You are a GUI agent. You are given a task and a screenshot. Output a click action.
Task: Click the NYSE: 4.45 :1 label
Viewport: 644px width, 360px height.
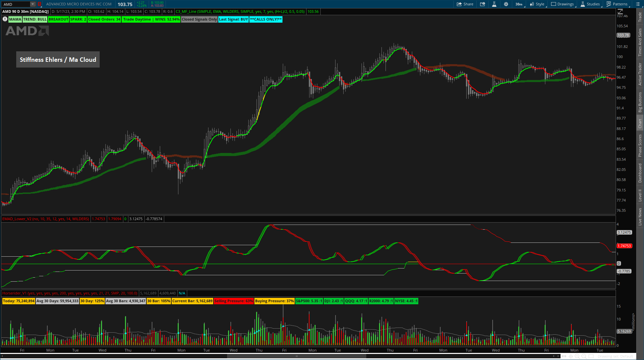[406, 301]
